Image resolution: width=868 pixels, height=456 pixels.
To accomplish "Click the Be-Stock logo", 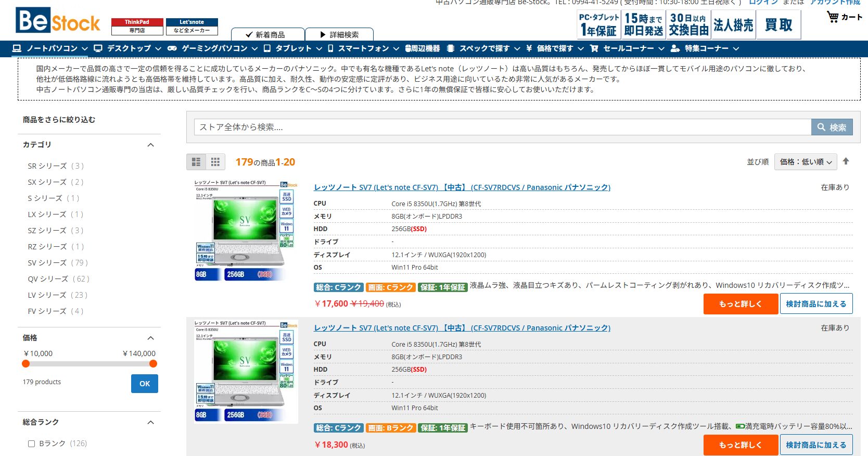I will 58,21.
